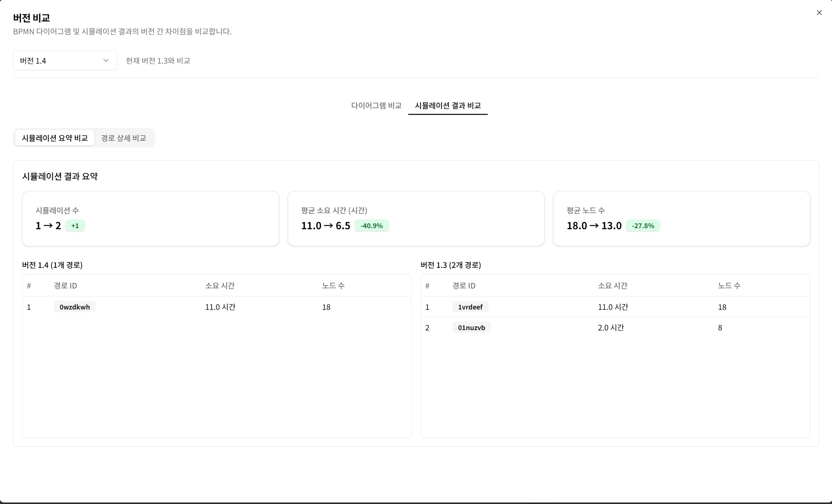Click the 1vrdeef path ID chip

[470, 307]
